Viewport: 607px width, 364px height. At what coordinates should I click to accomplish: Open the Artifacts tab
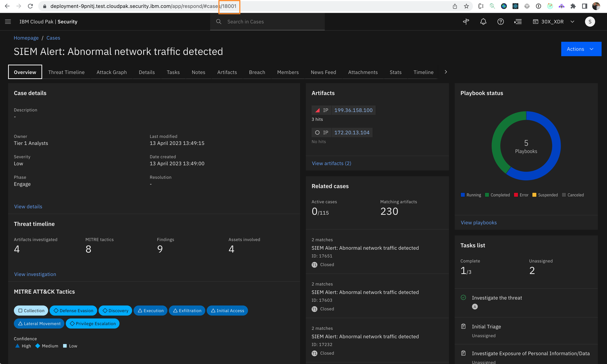(227, 72)
